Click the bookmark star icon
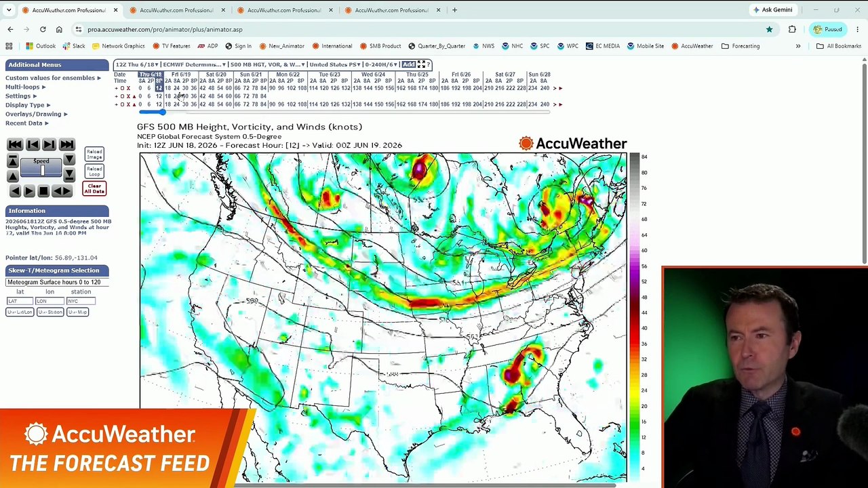The width and height of the screenshot is (868, 488). (769, 29)
